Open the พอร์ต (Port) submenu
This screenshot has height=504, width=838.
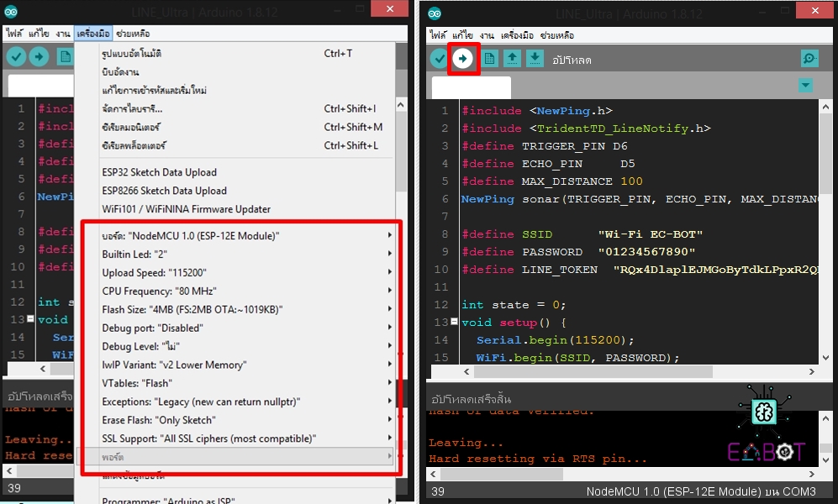235,456
